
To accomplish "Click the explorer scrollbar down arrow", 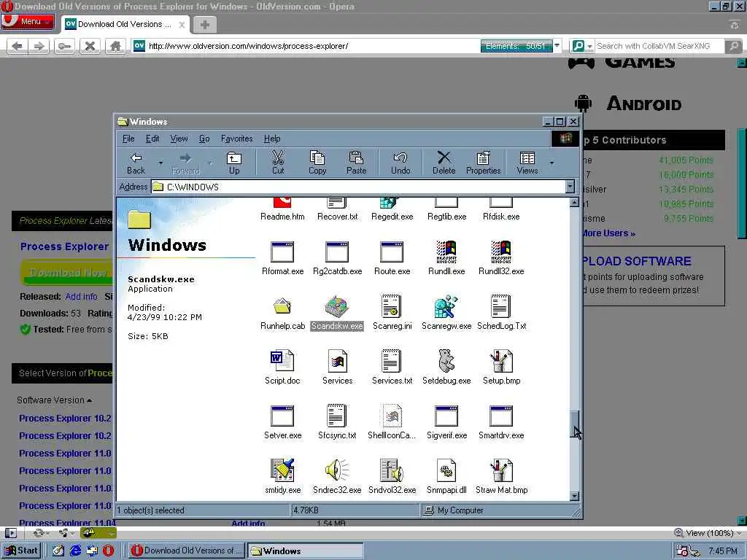I will [575, 496].
